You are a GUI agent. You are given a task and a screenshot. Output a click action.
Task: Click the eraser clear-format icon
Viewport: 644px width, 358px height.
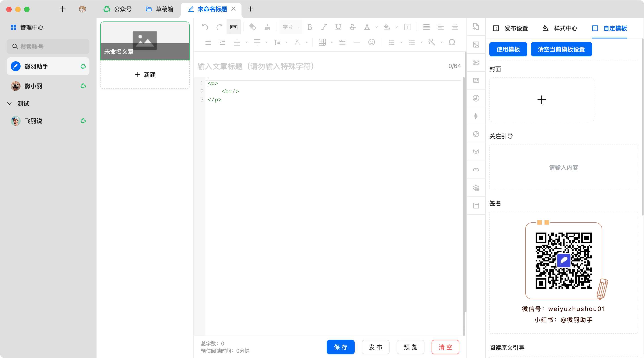(x=252, y=27)
